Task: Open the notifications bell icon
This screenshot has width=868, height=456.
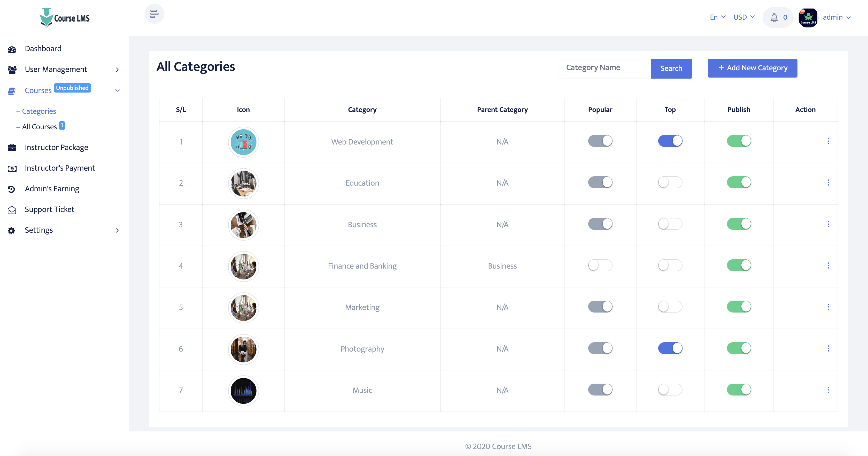Action: pyautogui.click(x=774, y=18)
